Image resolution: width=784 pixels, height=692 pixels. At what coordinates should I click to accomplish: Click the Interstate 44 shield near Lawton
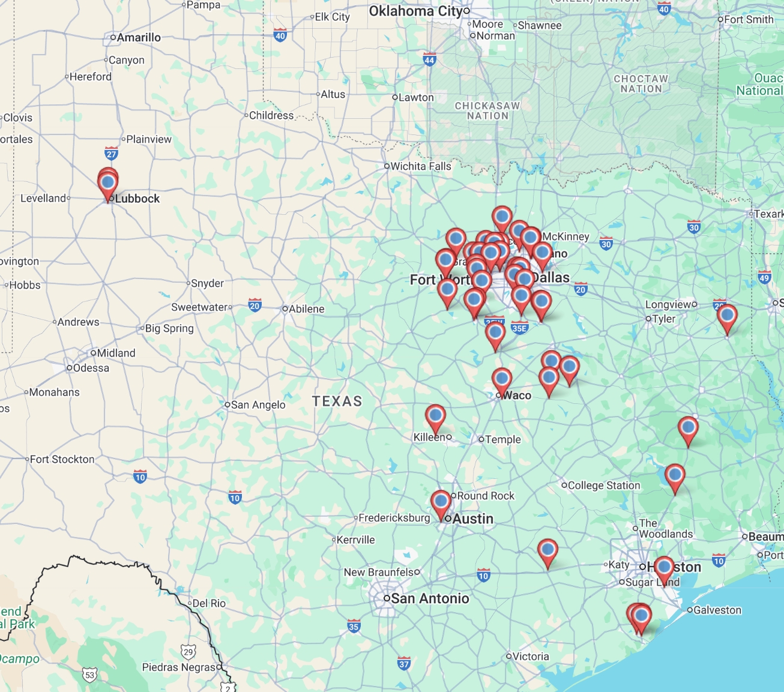(429, 59)
